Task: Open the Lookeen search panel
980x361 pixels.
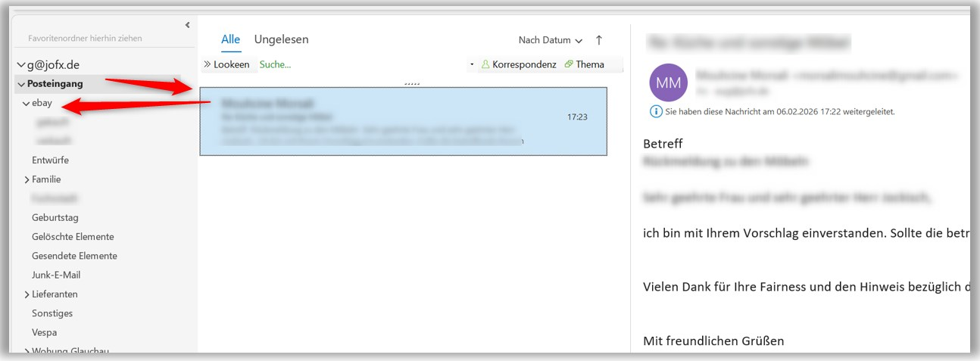Action: (x=226, y=64)
